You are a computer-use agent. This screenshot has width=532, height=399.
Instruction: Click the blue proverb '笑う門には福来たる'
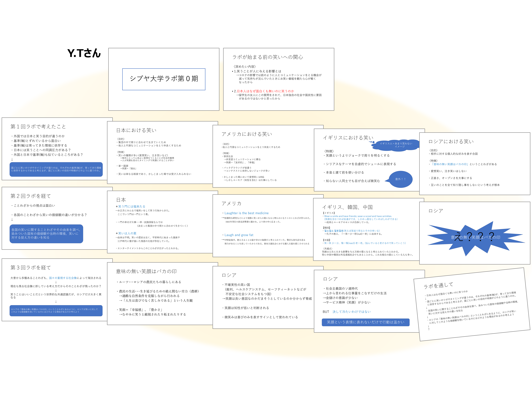132,206
